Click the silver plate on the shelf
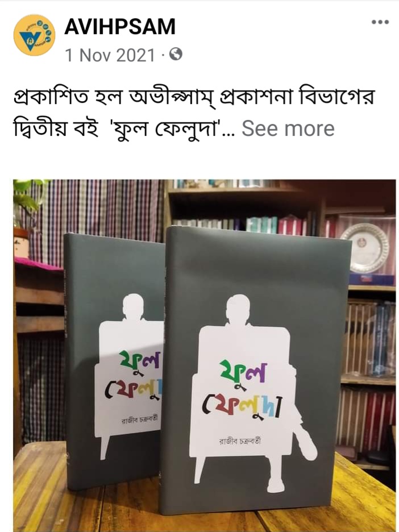This screenshot has height=532, width=399. 365,248
